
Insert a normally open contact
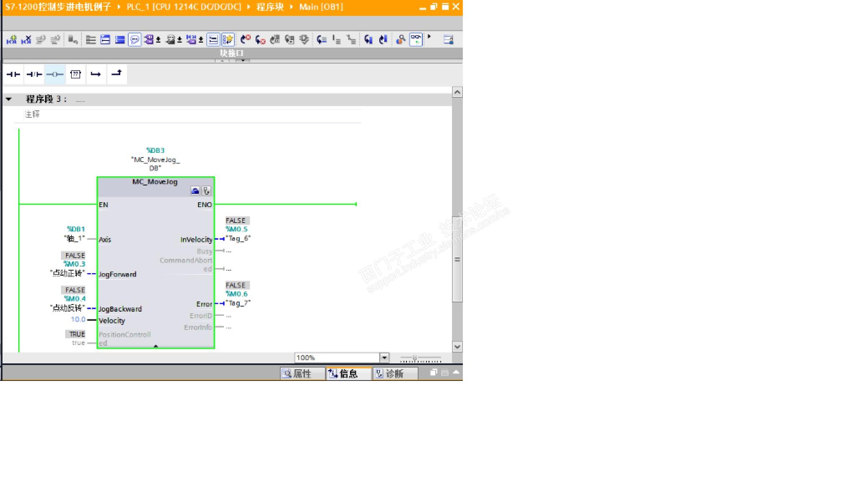click(13, 74)
